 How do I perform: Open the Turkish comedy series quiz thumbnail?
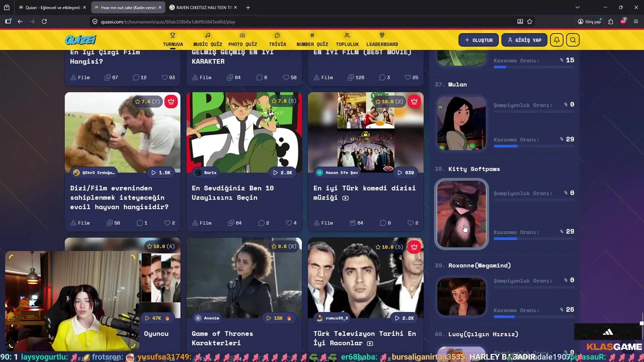366,132
